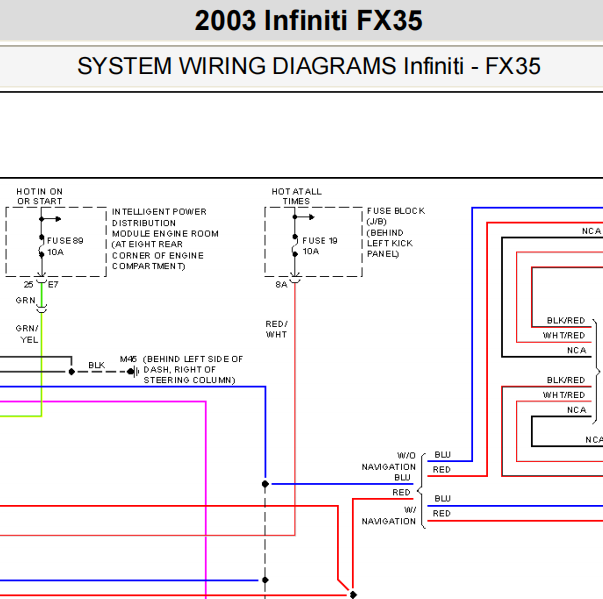The height and width of the screenshot is (599, 603).
Task: Click the "8A" connector pin label
Action: pyautogui.click(x=281, y=285)
